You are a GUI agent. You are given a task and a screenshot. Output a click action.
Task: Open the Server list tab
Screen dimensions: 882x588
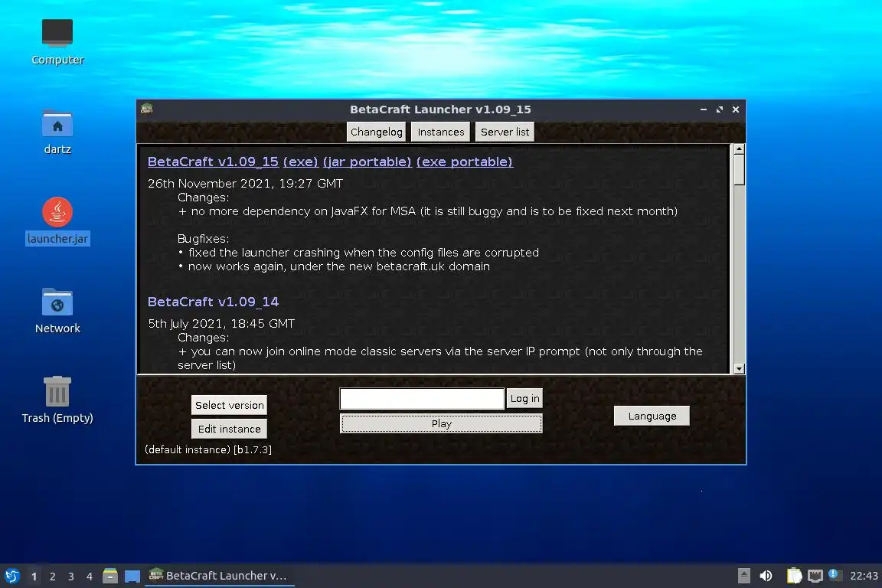tap(505, 132)
